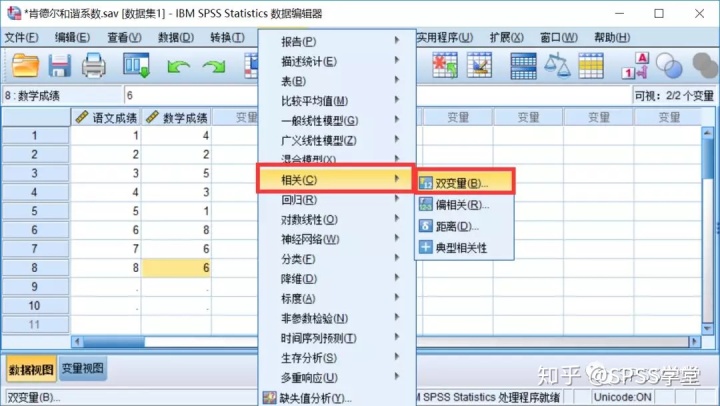The width and height of the screenshot is (720, 406).
Task: Click the Weight cases scales icon
Action: pos(557,65)
